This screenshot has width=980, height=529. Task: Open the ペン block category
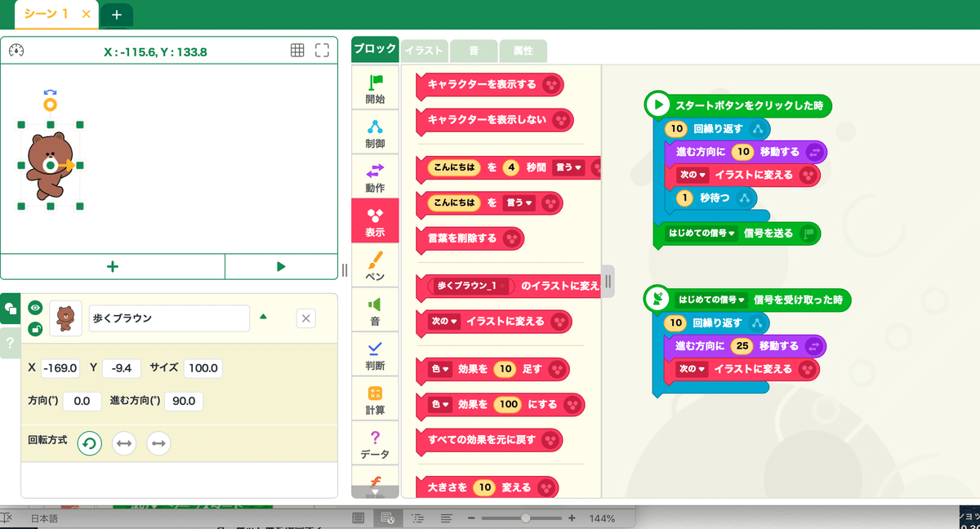[x=375, y=265]
